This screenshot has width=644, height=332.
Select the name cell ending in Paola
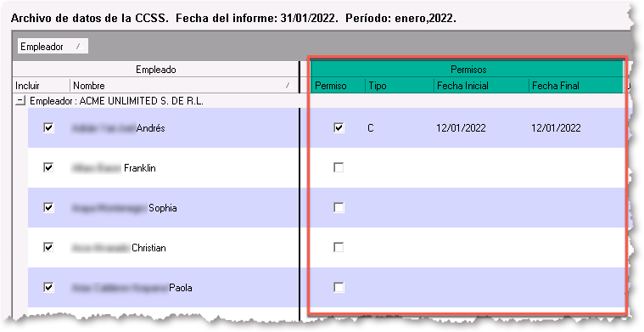pos(184,287)
